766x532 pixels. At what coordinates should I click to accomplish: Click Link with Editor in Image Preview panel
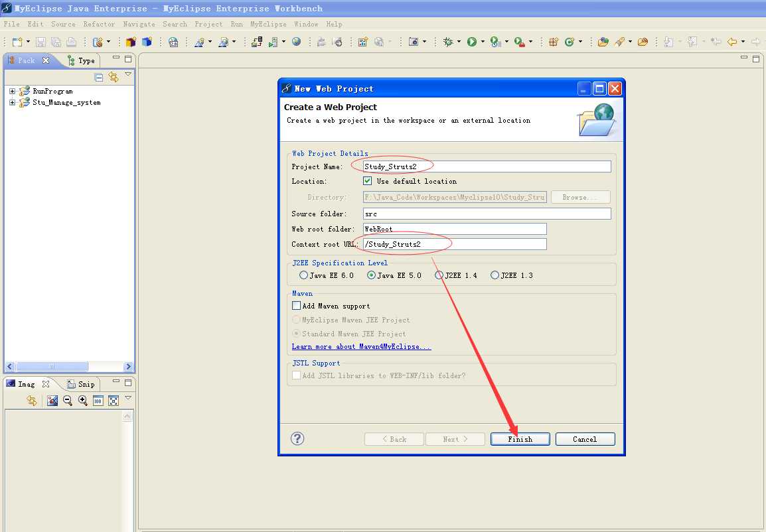33,401
